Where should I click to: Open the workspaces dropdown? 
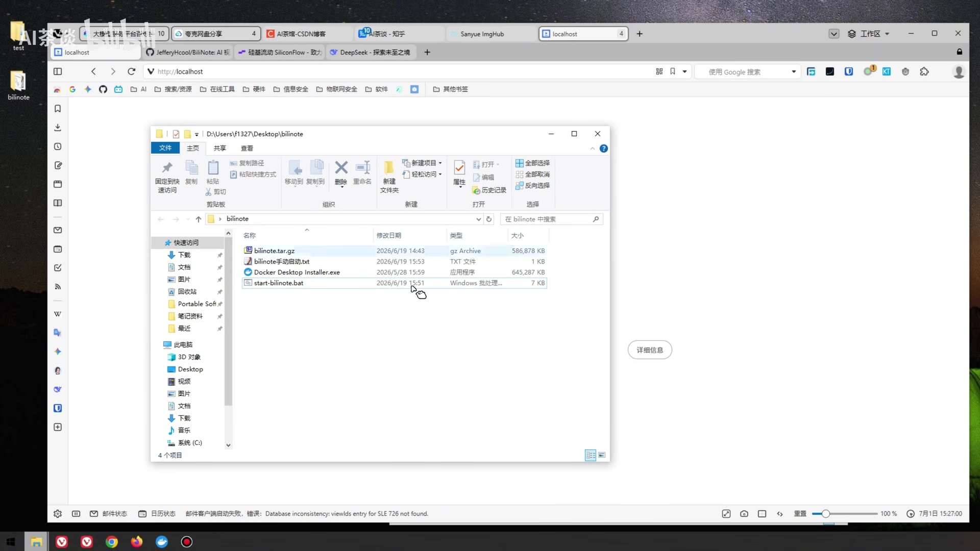coord(869,34)
